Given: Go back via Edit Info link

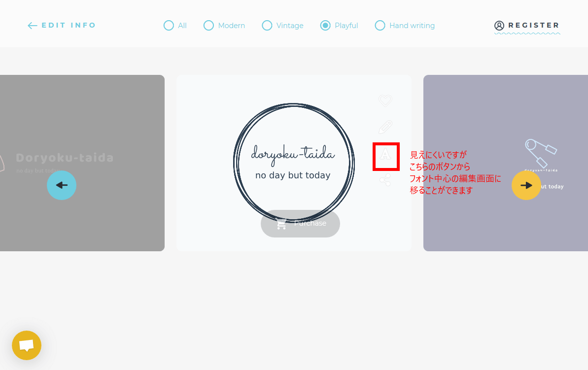Looking at the screenshot, I should (62, 26).
